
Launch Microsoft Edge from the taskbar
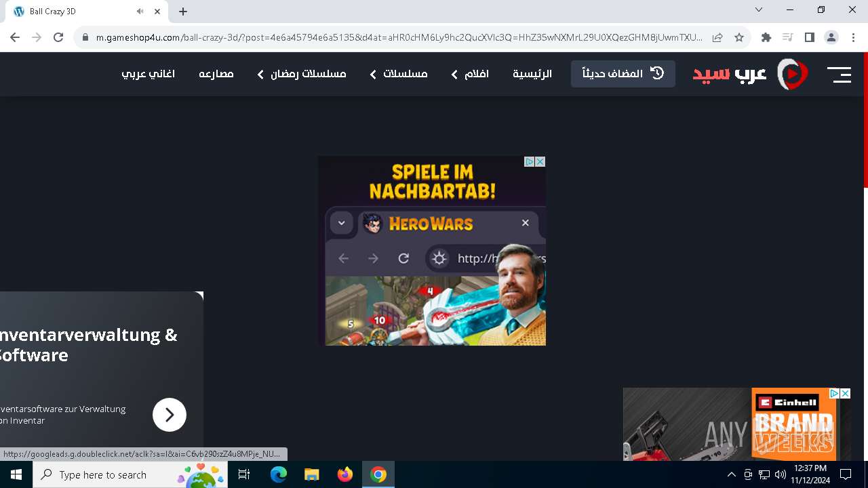(x=279, y=474)
